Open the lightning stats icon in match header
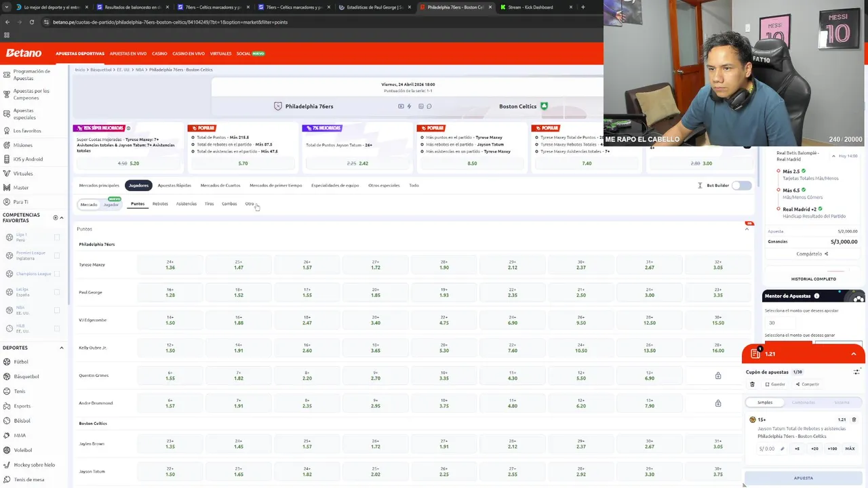This screenshot has height=488, width=868. (x=409, y=106)
